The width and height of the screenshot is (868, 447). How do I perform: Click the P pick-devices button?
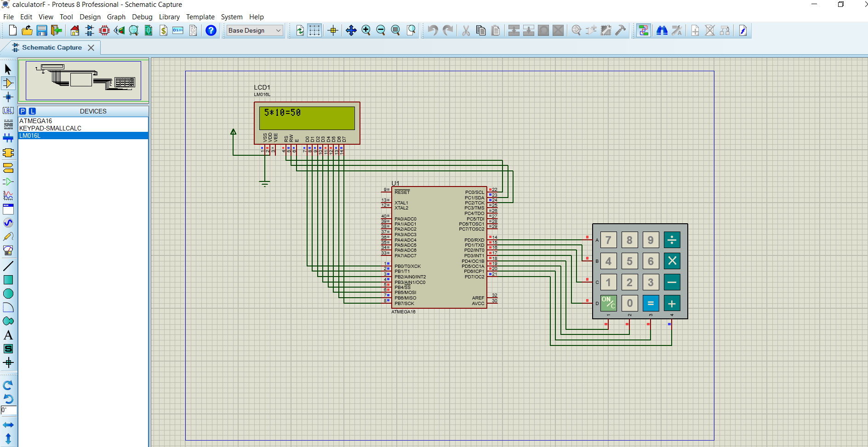[23, 111]
